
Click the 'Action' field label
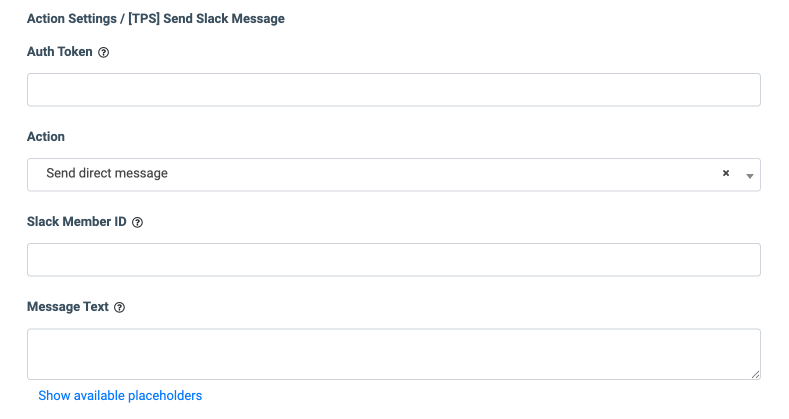coord(46,137)
